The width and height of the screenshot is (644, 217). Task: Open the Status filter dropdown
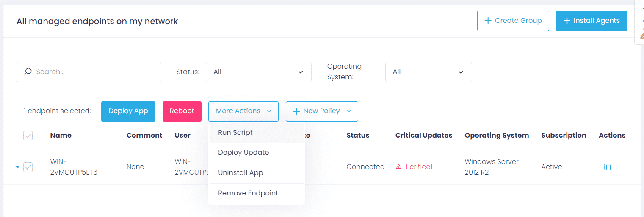tap(258, 72)
